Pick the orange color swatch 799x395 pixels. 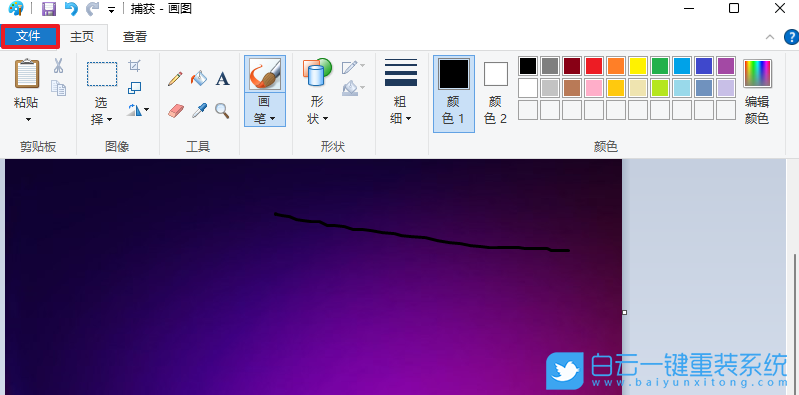pyautogui.click(x=616, y=66)
